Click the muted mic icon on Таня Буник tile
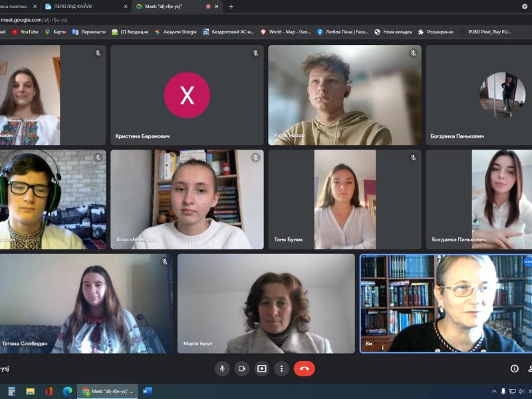Image resolution: width=532 pixels, height=399 pixels. [413, 158]
